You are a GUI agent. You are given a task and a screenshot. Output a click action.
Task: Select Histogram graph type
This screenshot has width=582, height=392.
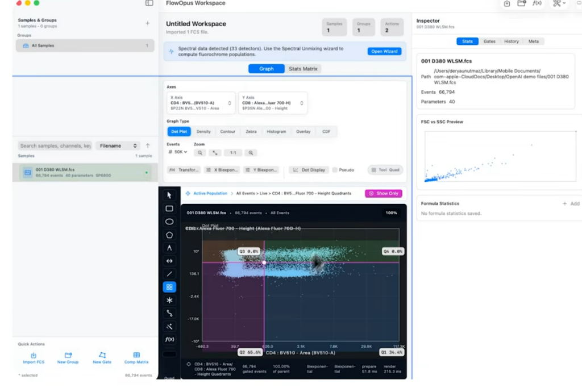coord(276,132)
